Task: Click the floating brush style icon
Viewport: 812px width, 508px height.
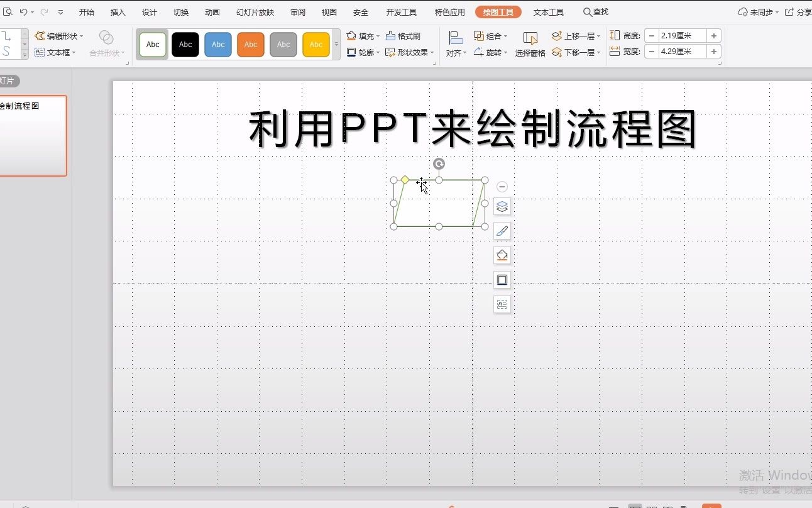Action: coord(502,231)
